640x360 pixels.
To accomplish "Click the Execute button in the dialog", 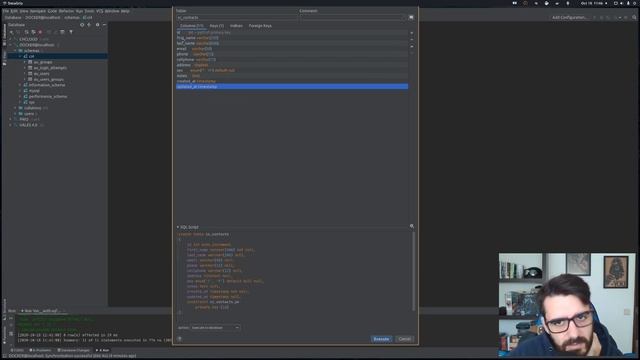I will tap(381, 339).
